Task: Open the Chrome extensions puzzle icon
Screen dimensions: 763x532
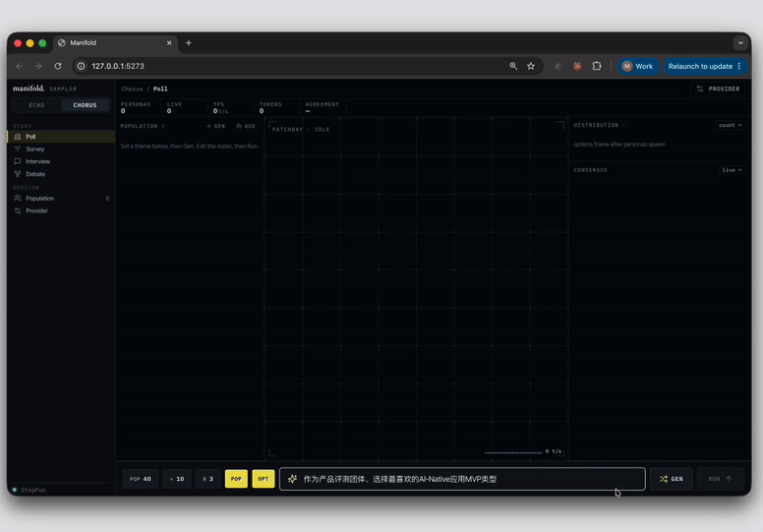Action: [597, 66]
